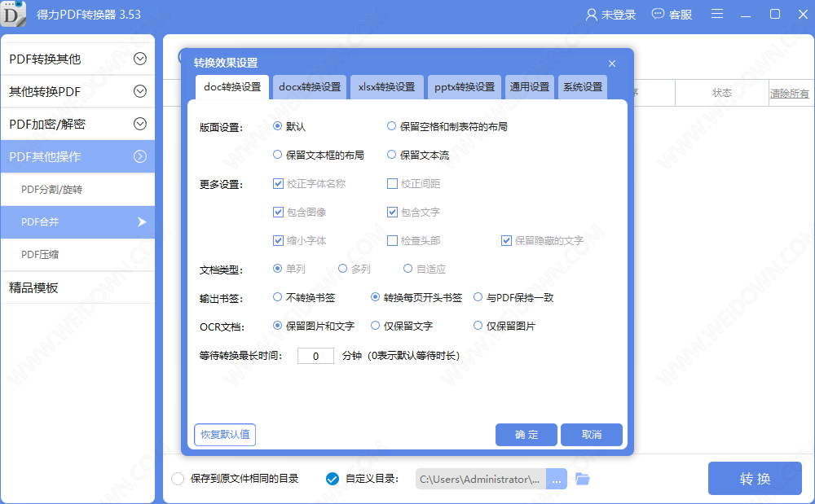Collapse the PDF其他操作 section
815x504 pixels.
tap(77, 156)
